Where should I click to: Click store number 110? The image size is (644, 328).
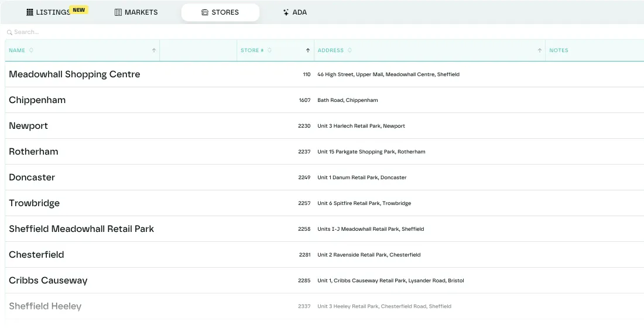click(x=306, y=74)
